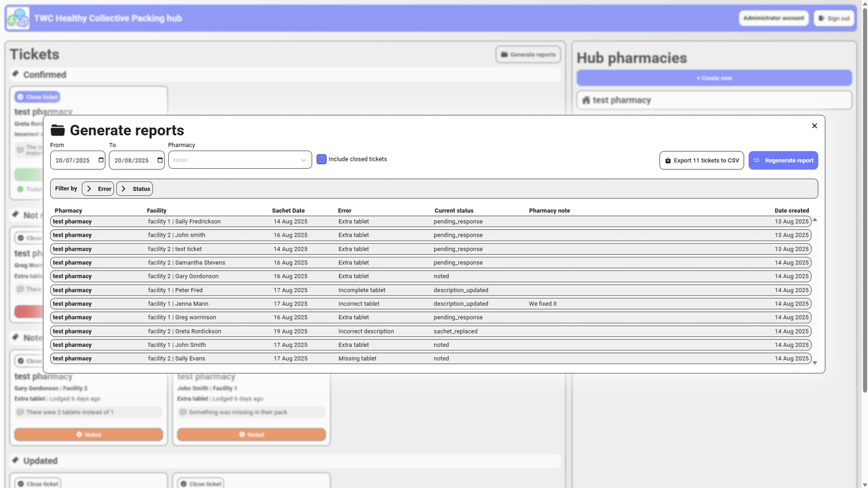
Task: Open the Pharmacy dropdown
Action: click(240, 160)
